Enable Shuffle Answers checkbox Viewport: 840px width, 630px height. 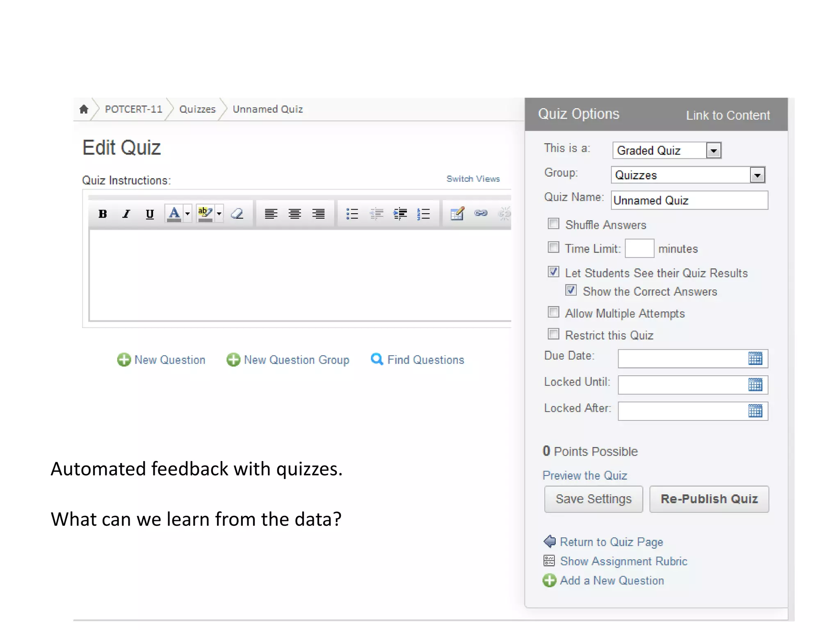554,224
